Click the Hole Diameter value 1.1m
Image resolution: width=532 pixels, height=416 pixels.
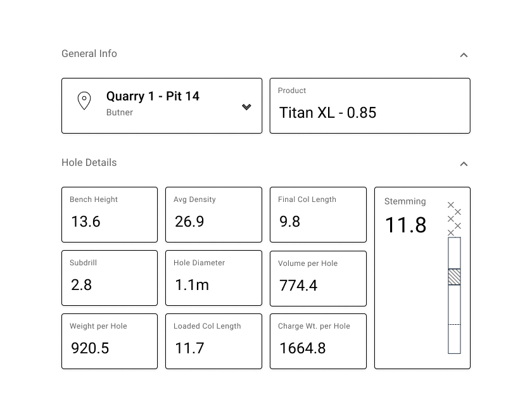192,285
